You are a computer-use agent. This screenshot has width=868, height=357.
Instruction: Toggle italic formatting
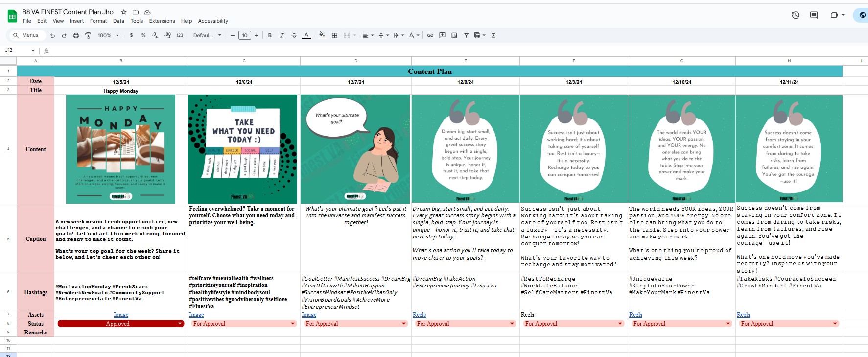click(x=282, y=35)
